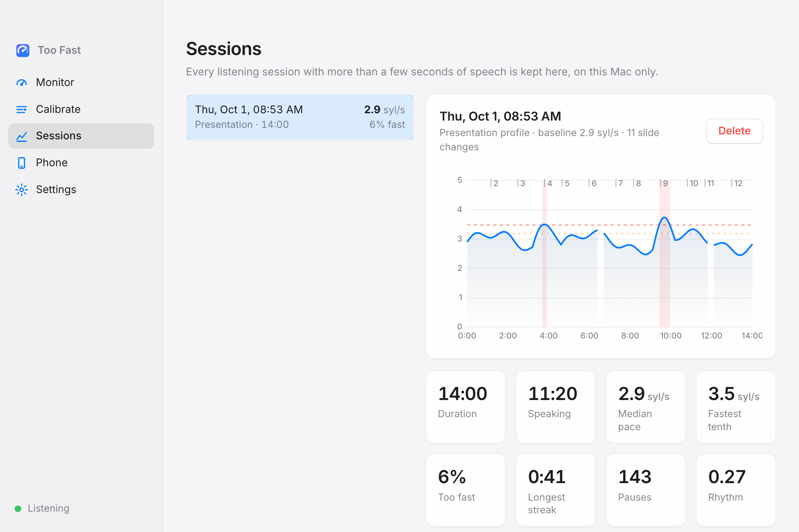Image resolution: width=799 pixels, height=532 pixels.
Task: Click the Too Fast app logo icon
Action: click(23, 50)
